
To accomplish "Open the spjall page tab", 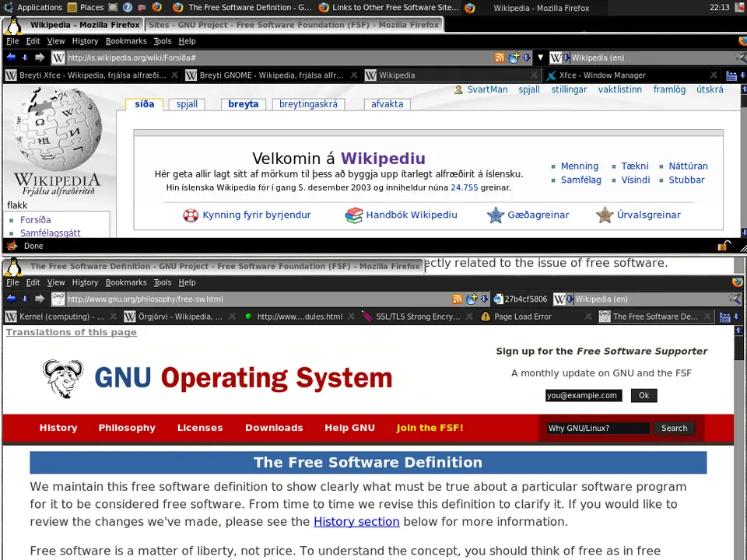I will tap(187, 104).
